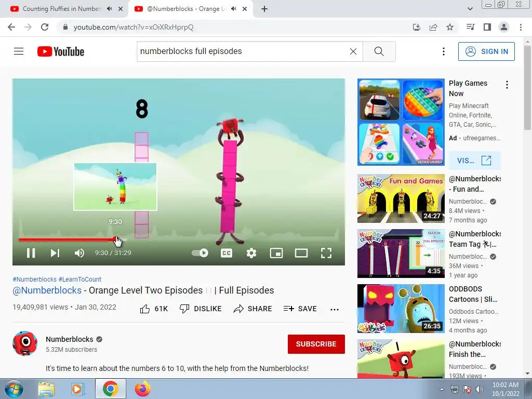Viewport: 532px width, 399px height.
Task: Open the SHARE dialog
Action: coord(253,309)
